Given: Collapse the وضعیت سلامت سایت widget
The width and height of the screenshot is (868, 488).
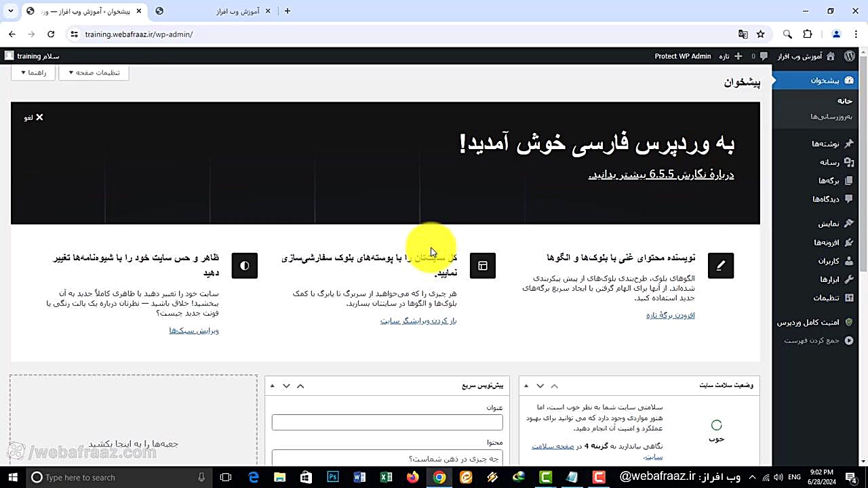Looking at the screenshot, I should click(526, 386).
